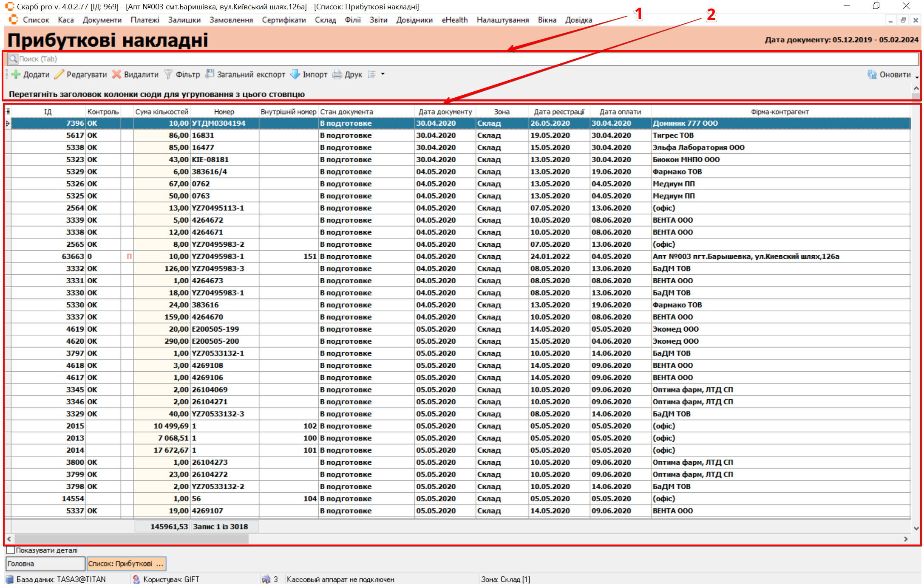Refresh list with Оновити icon
Viewport: 924px width, 584px height.
872,74
